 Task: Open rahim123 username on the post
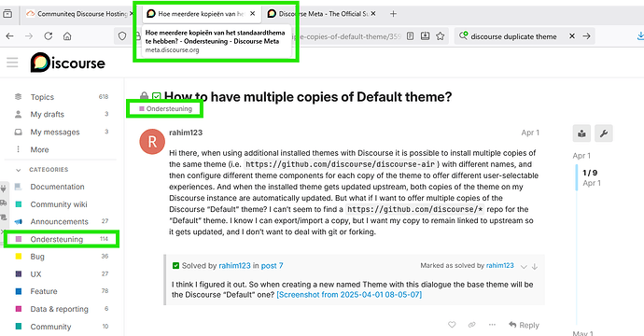click(x=186, y=133)
